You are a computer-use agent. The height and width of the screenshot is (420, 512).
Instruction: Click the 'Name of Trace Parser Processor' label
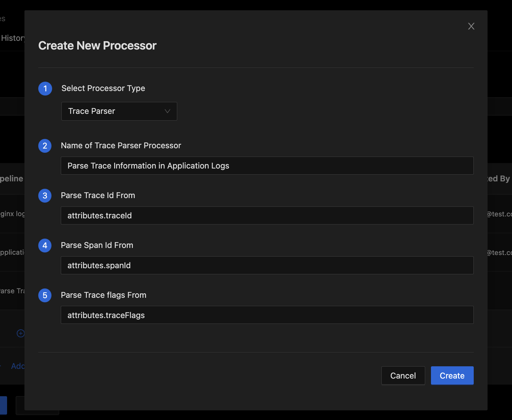(x=121, y=145)
